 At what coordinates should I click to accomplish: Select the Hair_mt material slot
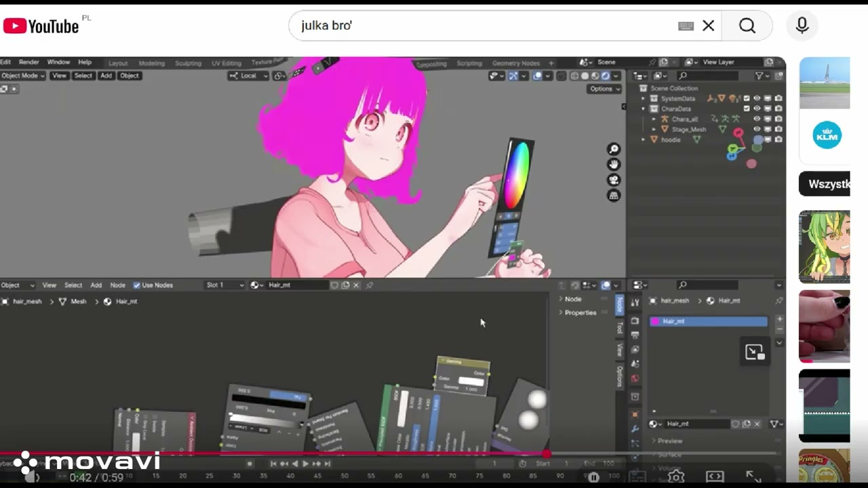708,321
